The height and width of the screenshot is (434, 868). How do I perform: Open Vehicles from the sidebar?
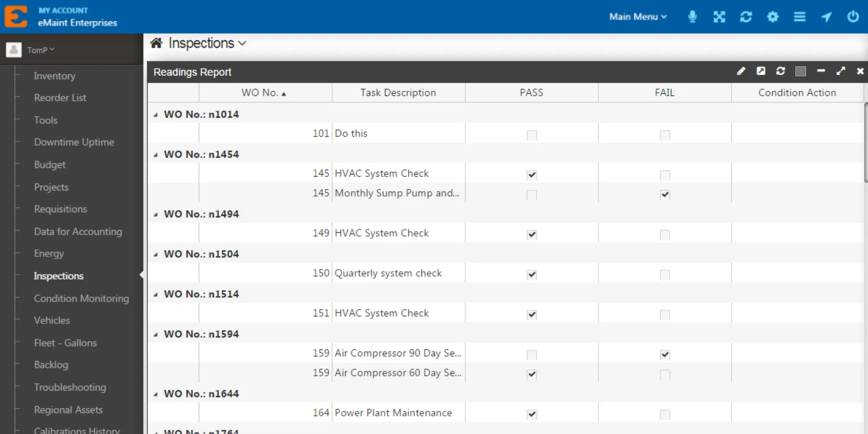click(x=52, y=320)
